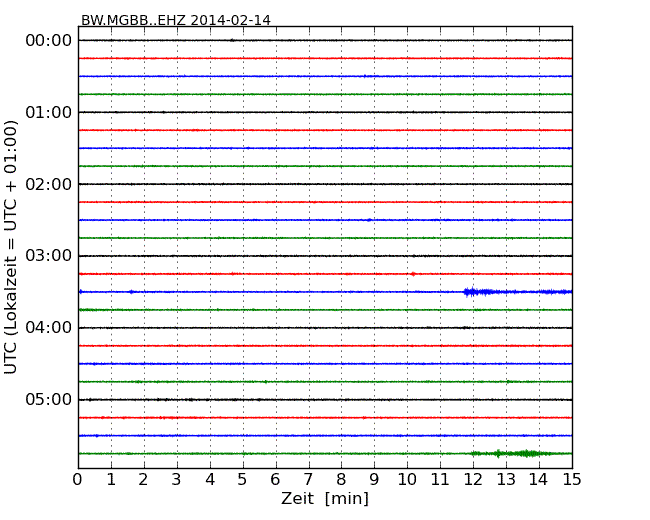Click the vertical 'UTC (Lokalzeit = UTC + 01:00)' label
This screenshot has height=520, width=650.
click(x=11, y=248)
